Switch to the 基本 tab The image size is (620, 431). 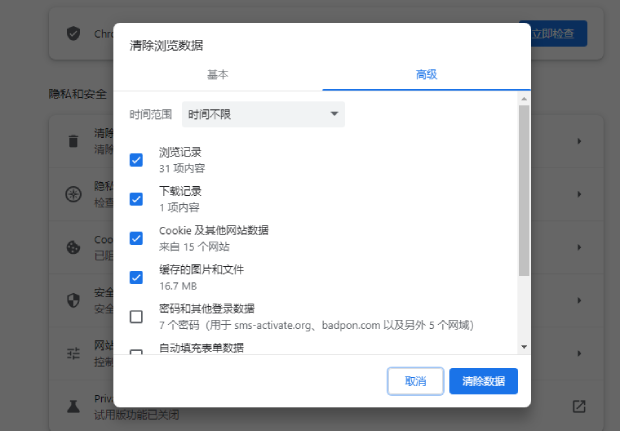pyautogui.click(x=218, y=75)
